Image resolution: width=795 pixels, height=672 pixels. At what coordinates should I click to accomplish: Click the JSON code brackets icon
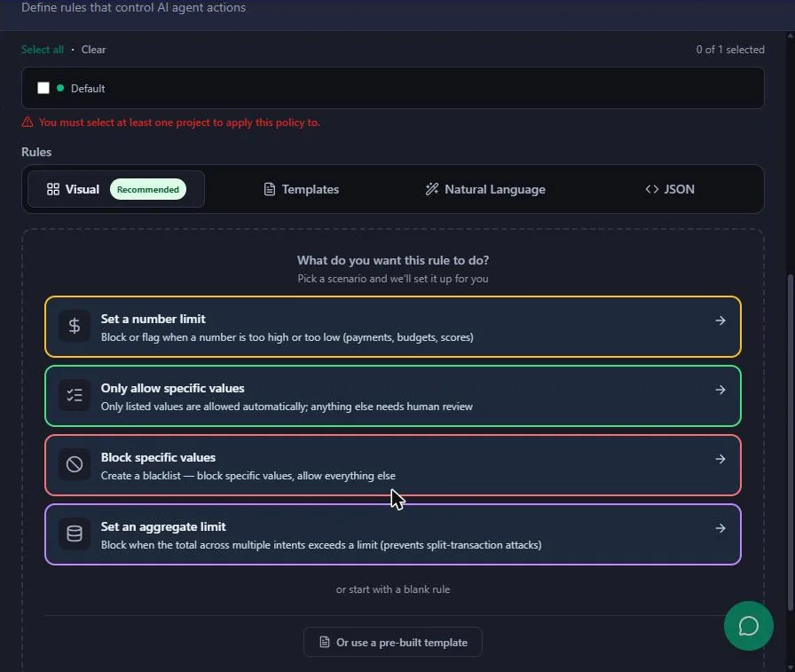[x=652, y=189]
